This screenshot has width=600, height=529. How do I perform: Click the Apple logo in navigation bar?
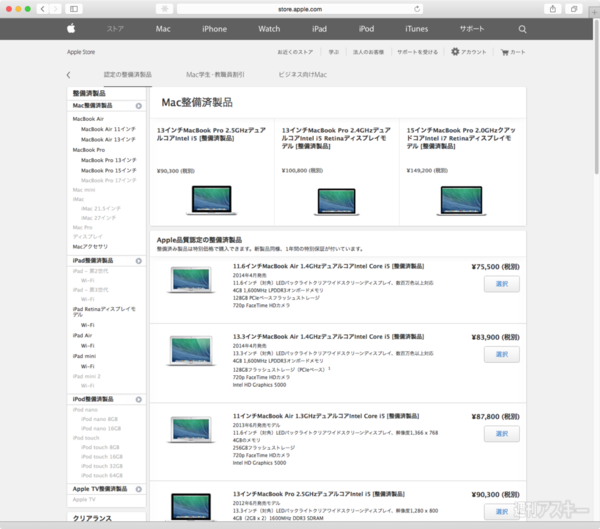point(71,29)
